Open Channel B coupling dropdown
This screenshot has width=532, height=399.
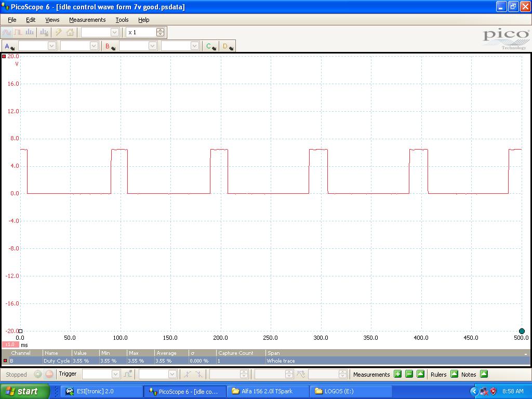tap(195, 46)
